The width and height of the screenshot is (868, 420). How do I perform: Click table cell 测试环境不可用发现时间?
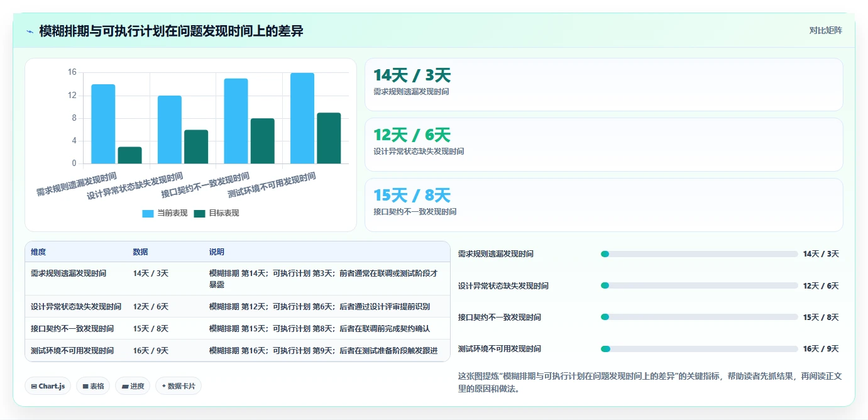click(x=72, y=350)
